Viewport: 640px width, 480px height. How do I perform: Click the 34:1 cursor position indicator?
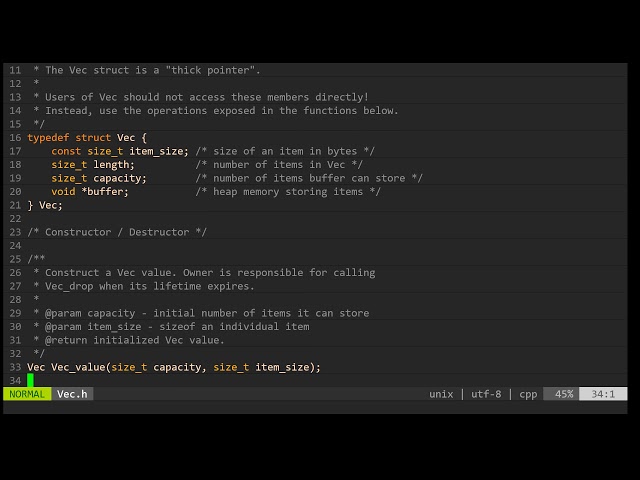[603, 394]
